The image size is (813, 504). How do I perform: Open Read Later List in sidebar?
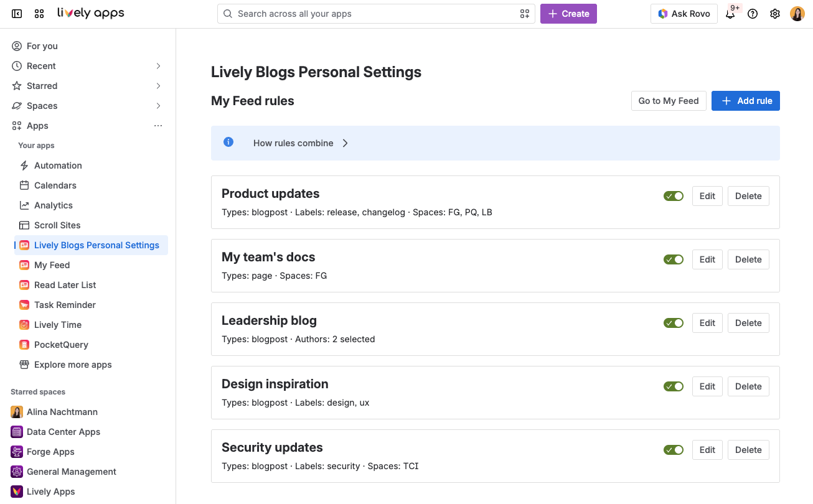point(91,285)
